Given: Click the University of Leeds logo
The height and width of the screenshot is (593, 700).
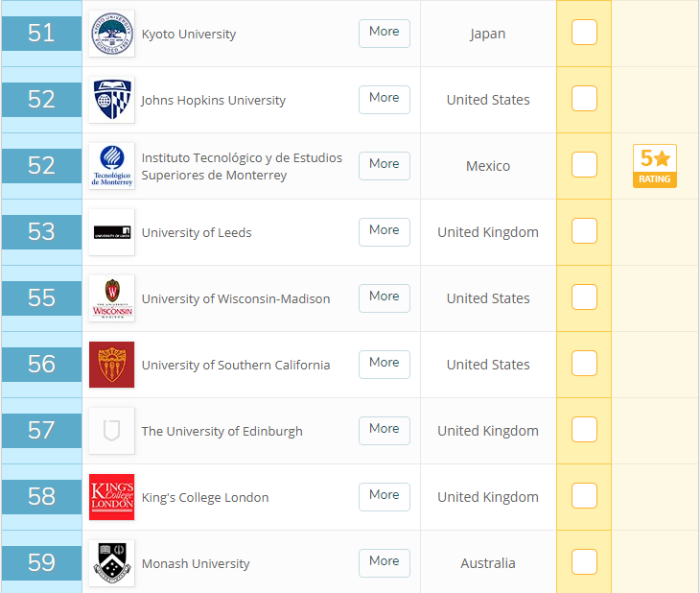Looking at the screenshot, I should [111, 232].
